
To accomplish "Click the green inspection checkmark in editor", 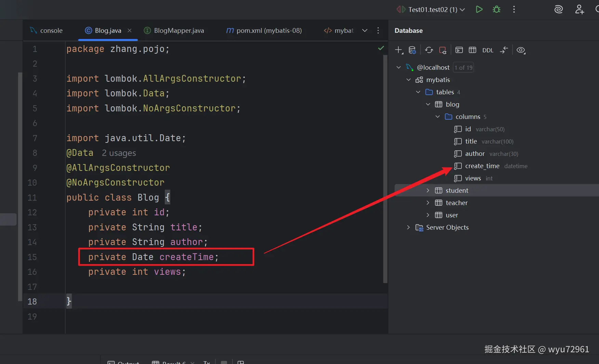I will point(381,48).
